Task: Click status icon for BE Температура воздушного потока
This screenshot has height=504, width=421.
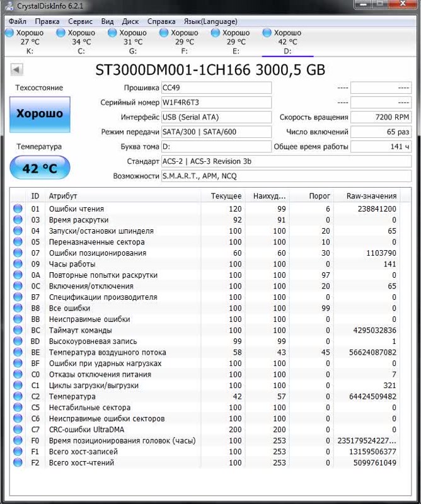Action: point(18,352)
